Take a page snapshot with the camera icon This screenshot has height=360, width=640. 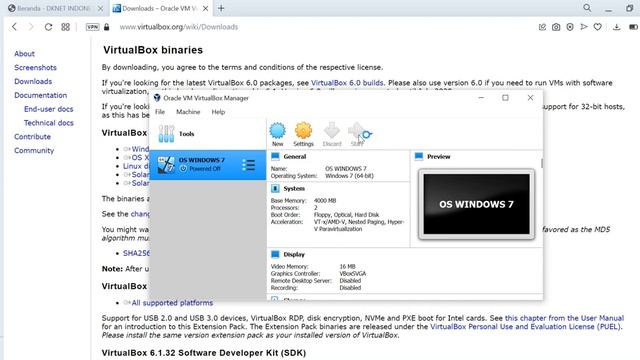556,27
